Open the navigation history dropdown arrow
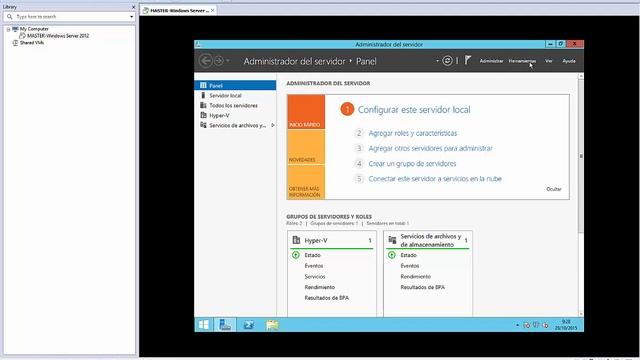 [228, 61]
